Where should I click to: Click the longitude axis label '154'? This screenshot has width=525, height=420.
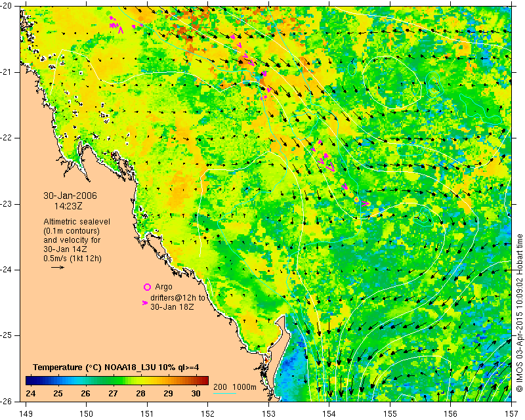[x=329, y=414]
